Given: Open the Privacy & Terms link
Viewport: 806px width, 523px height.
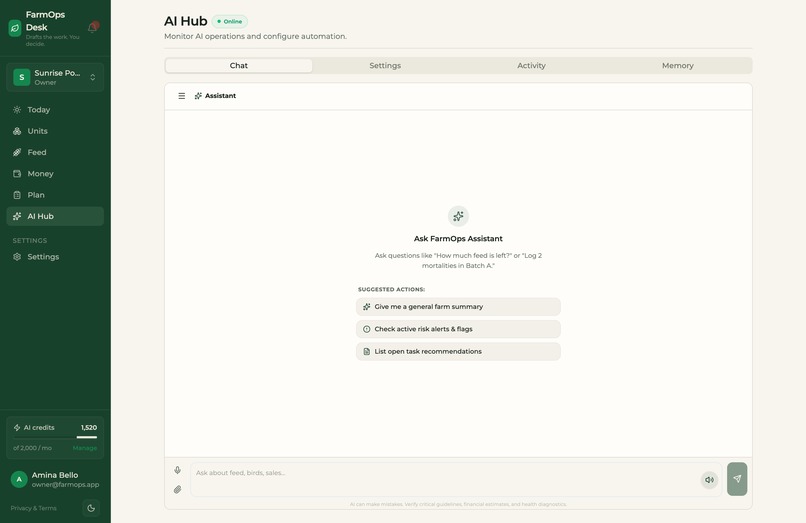Looking at the screenshot, I should click(x=33, y=508).
